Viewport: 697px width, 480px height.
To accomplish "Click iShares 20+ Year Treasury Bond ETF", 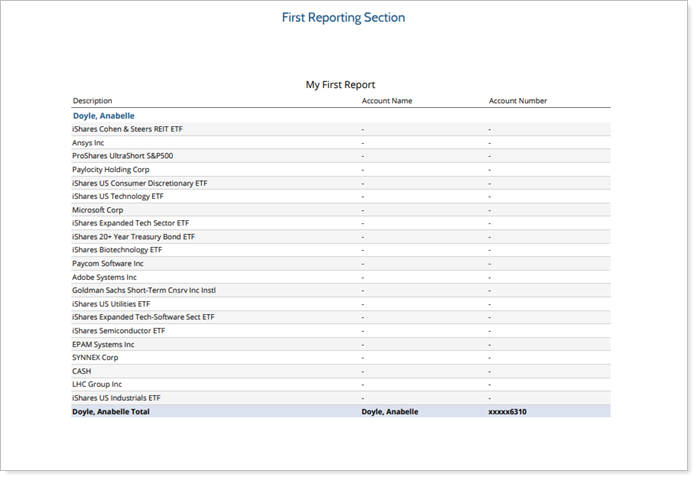I will (133, 237).
